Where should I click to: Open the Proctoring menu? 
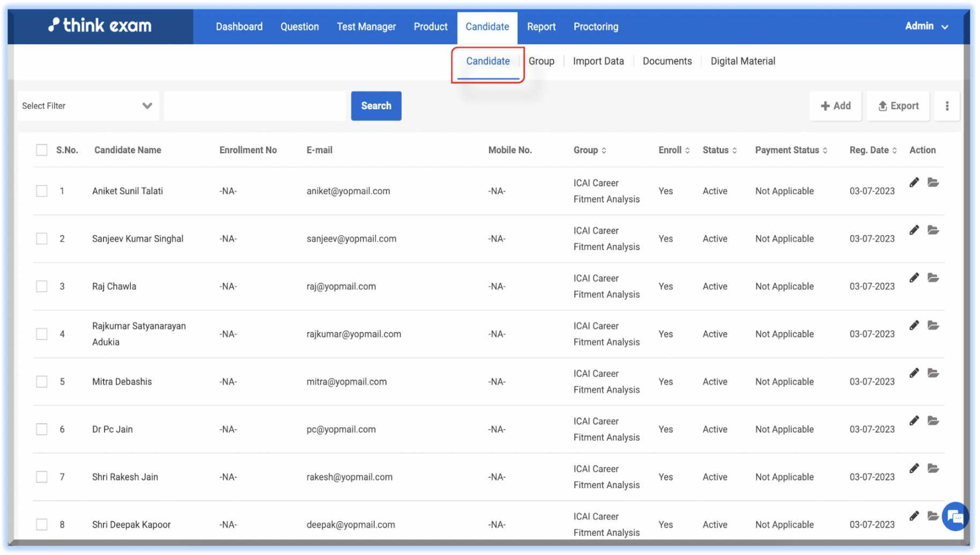click(596, 27)
